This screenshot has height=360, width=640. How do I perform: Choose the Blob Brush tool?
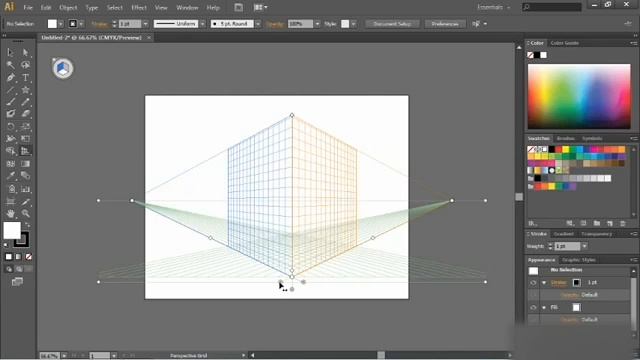pyautogui.click(x=10, y=114)
